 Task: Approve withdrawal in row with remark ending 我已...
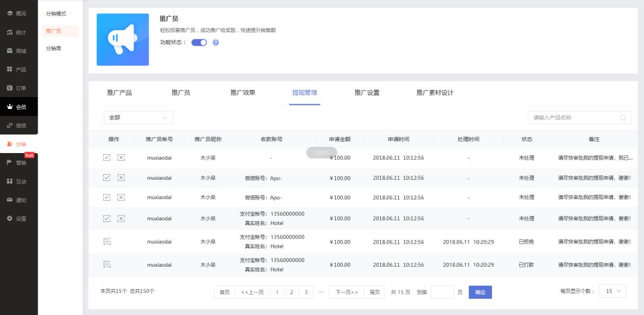(x=107, y=157)
